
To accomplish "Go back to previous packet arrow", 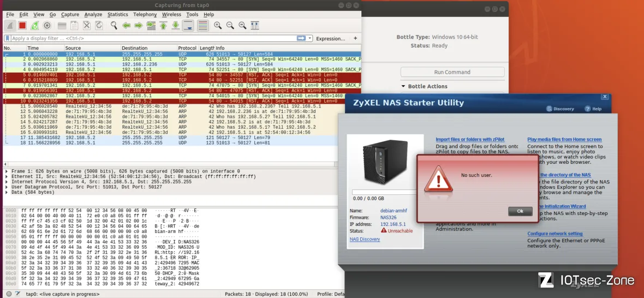I will [126, 26].
